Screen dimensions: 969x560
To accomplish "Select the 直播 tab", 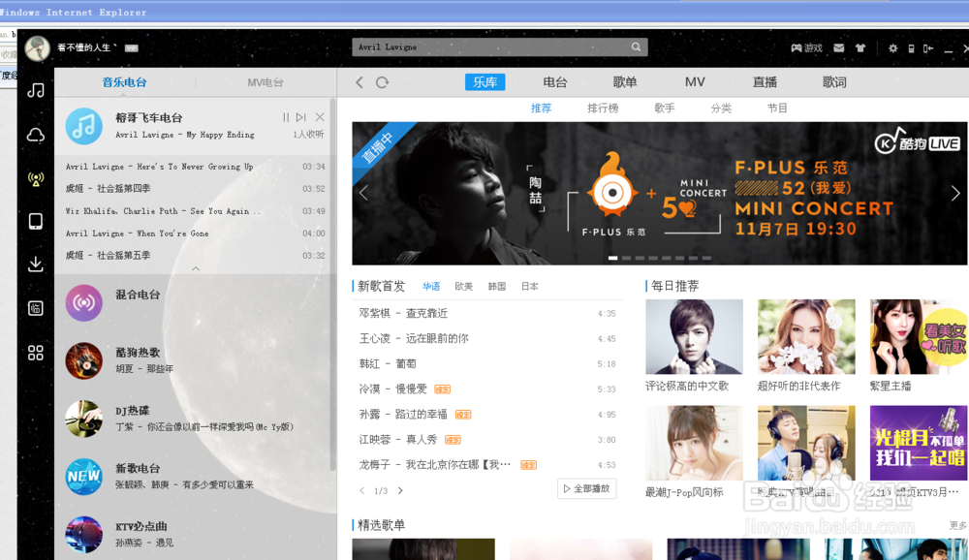I will pyautogui.click(x=765, y=82).
